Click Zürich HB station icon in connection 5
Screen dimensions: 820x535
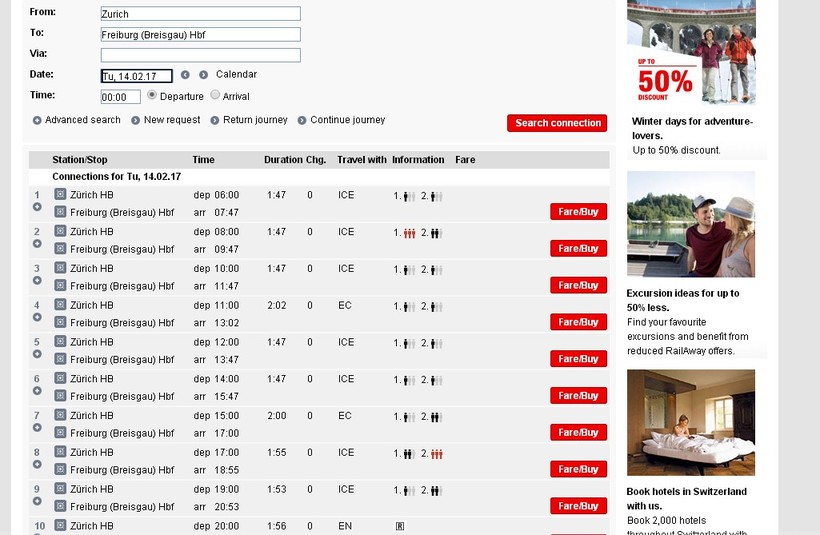coord(60,341)
